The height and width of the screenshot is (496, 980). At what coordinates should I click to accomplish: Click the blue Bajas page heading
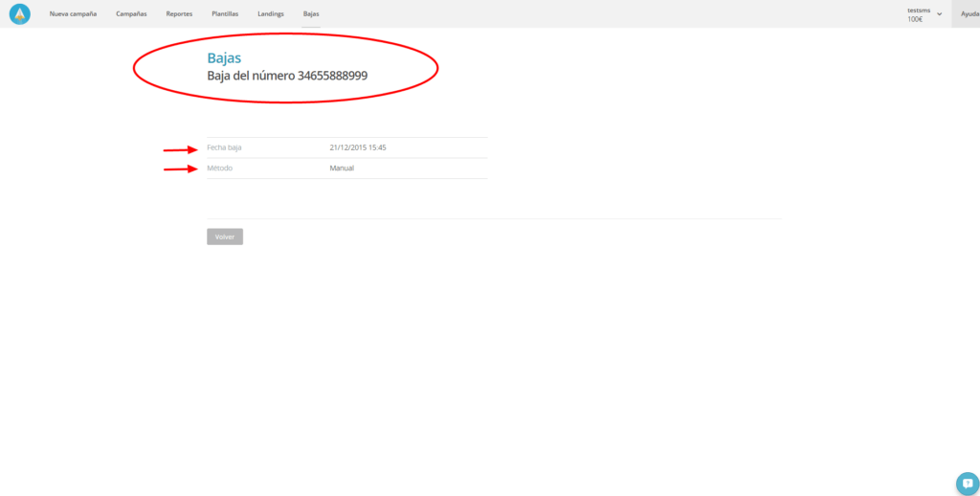point(224,58)
